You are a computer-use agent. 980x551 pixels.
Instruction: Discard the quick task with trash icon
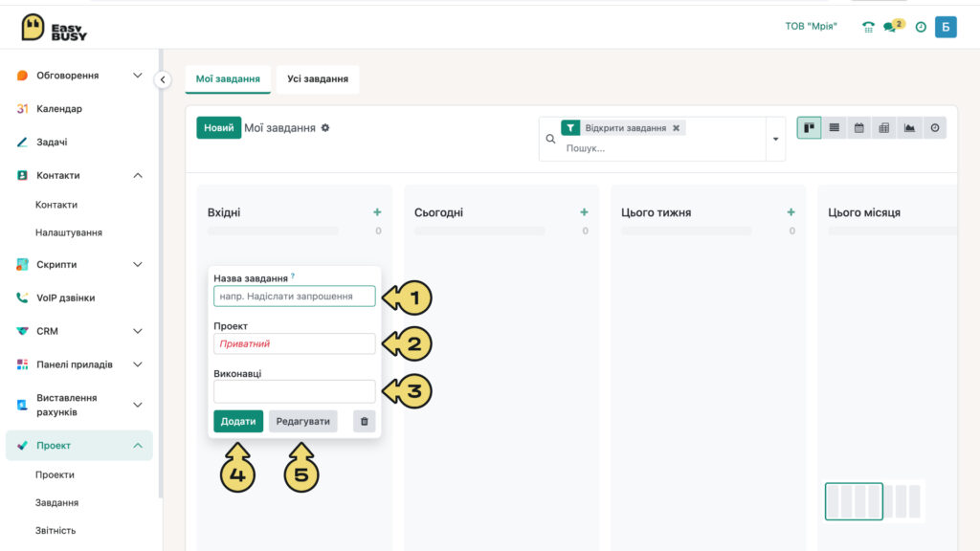[x=365, y=421]
